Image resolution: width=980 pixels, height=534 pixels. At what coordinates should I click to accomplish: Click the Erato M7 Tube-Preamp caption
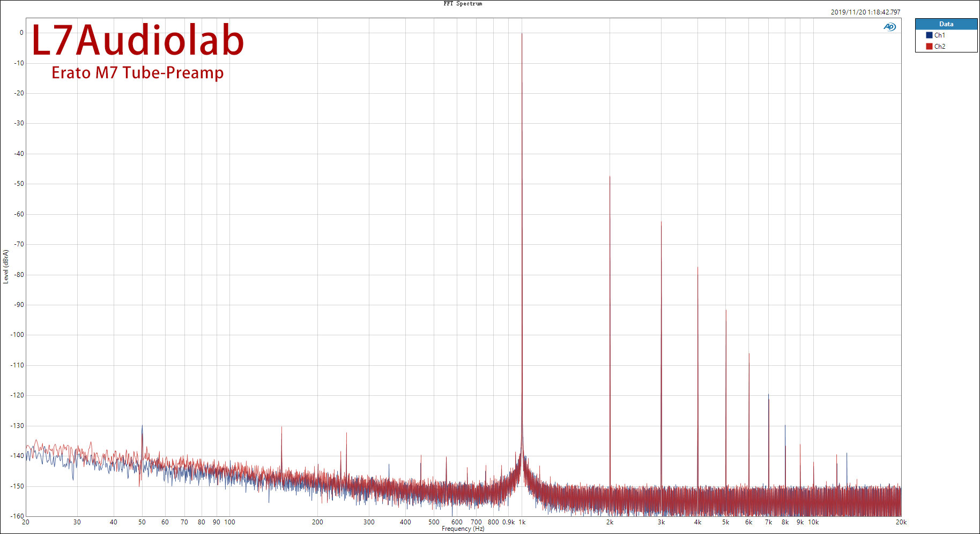tap(137, 72)
